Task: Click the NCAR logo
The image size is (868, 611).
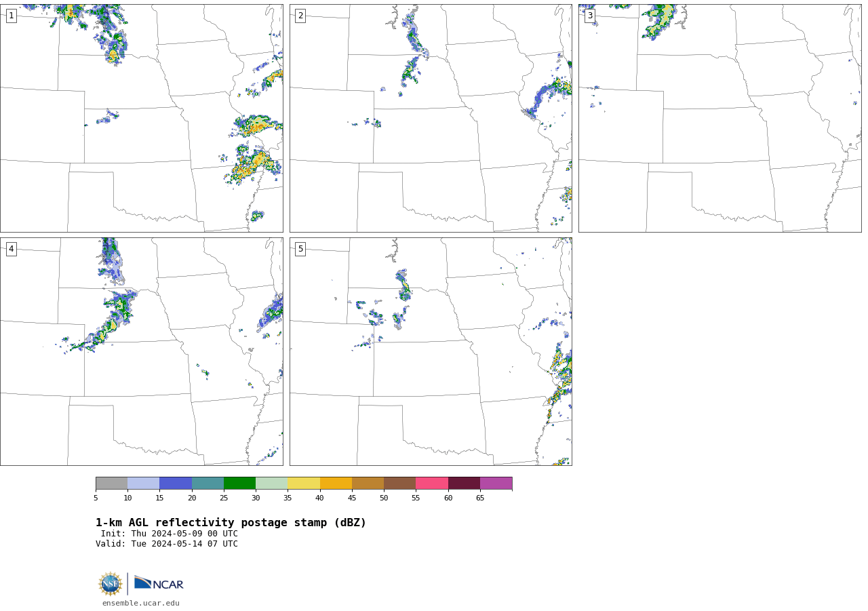Action: coord(159,583)
